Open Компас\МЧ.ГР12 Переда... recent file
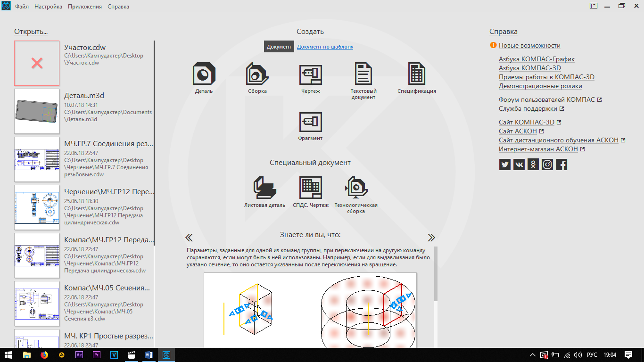 coord(84,255)
